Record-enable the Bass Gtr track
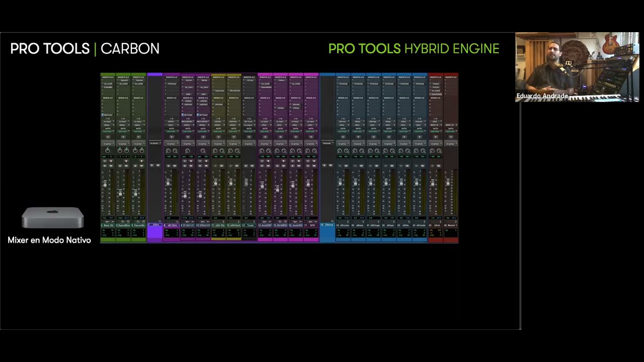This screenshot has height=362, width=644. pos(111,161)
